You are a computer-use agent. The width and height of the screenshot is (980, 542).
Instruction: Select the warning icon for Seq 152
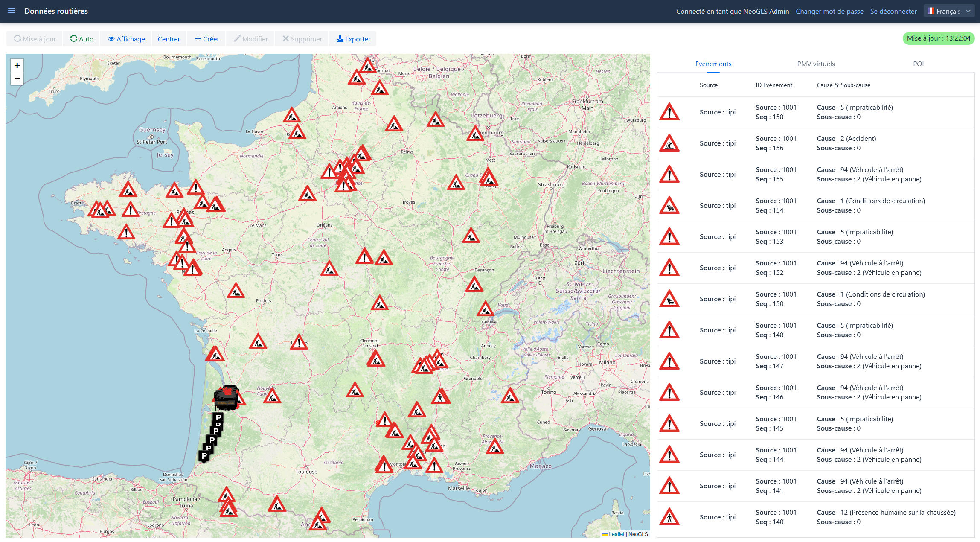click(x=669, y=268)
